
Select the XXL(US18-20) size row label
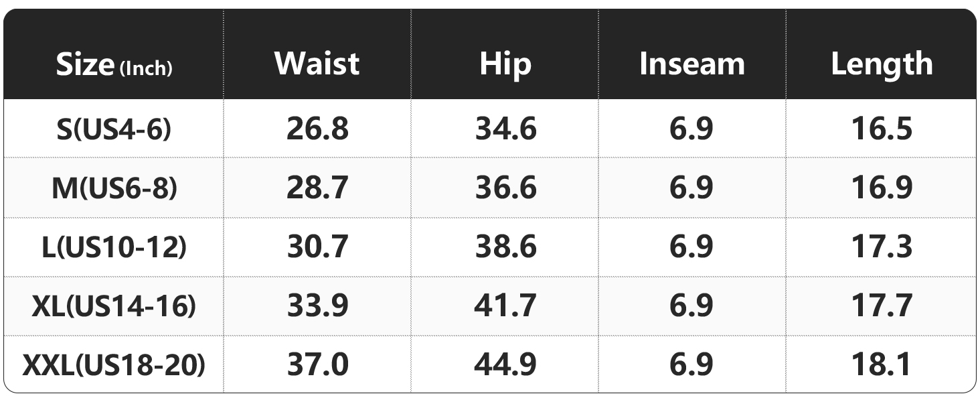click(114, 365)
